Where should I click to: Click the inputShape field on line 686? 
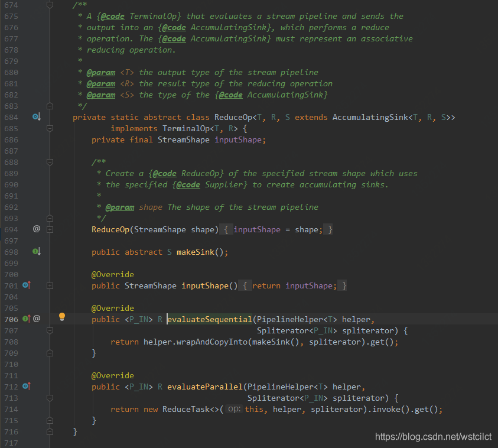(x=238, y=140)
